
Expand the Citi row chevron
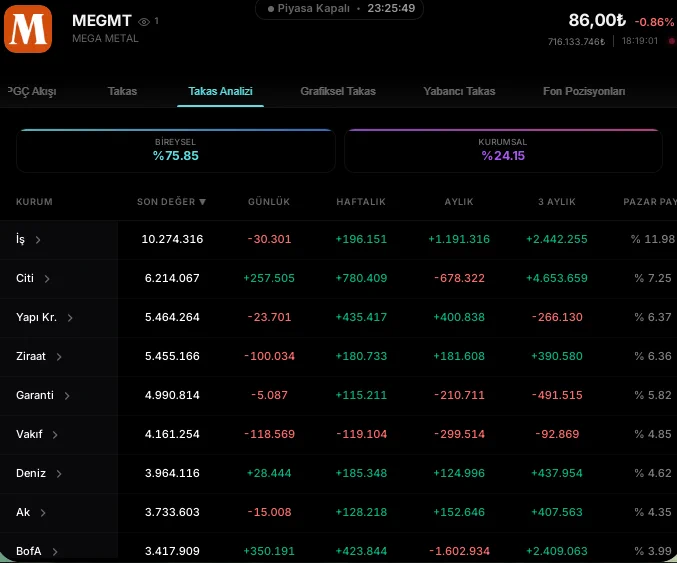[47, 279]
